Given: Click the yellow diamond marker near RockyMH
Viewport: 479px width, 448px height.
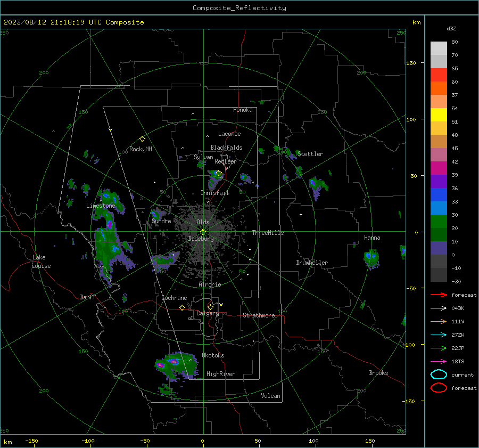Looking at the screenshot, I should (x=142, y=139).
